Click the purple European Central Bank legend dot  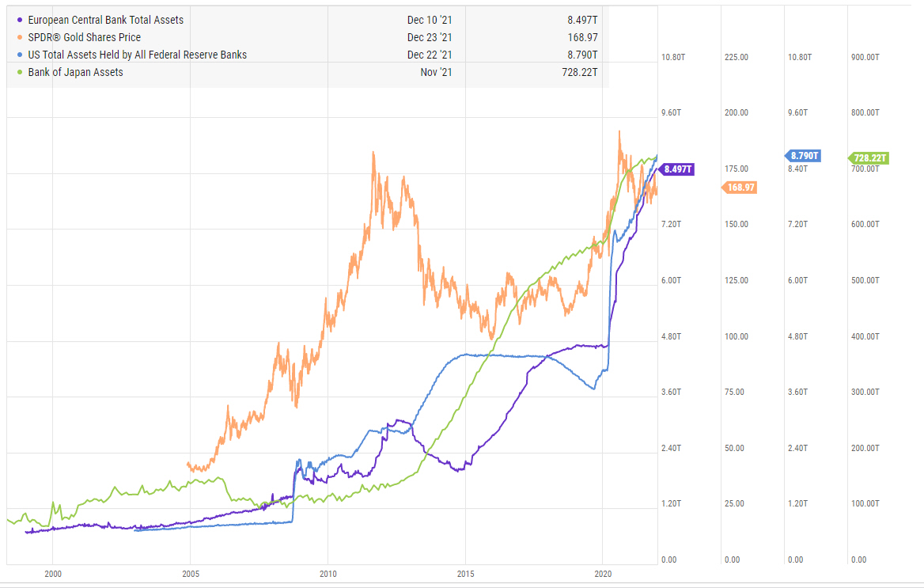(x=20, y=20)
